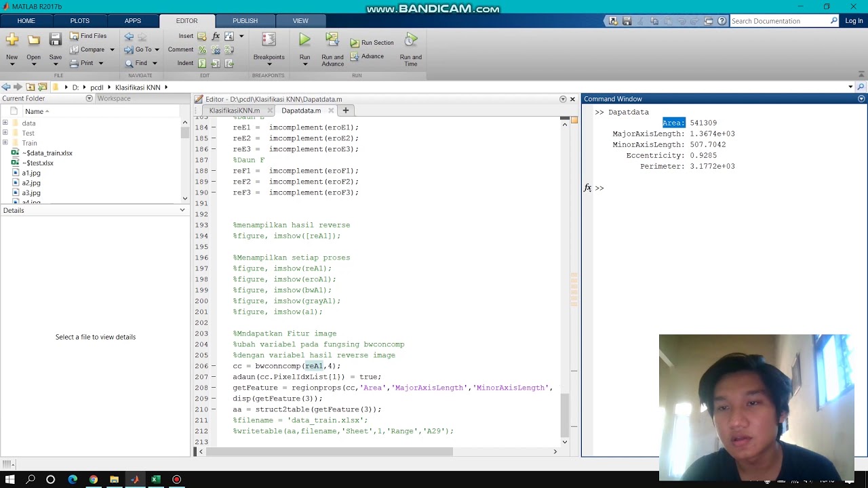Click the New file plus icon

tap(12, 40)
